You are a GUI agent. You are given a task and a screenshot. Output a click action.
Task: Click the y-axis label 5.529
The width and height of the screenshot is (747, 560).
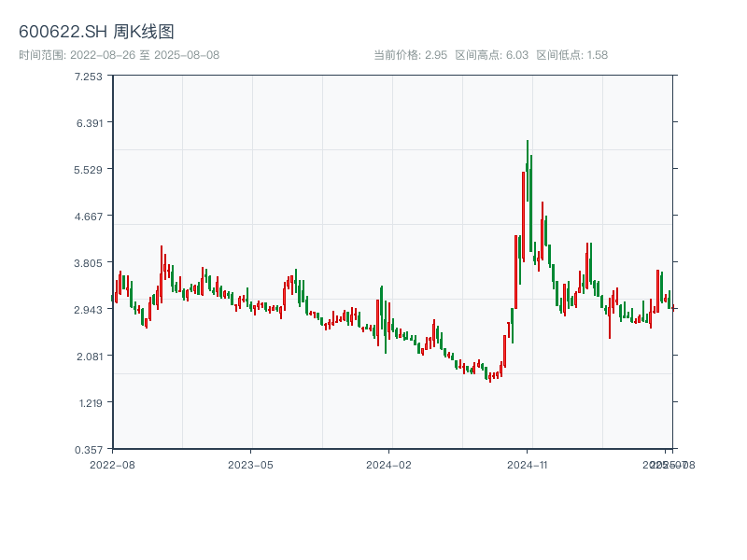tap(88, 170)
